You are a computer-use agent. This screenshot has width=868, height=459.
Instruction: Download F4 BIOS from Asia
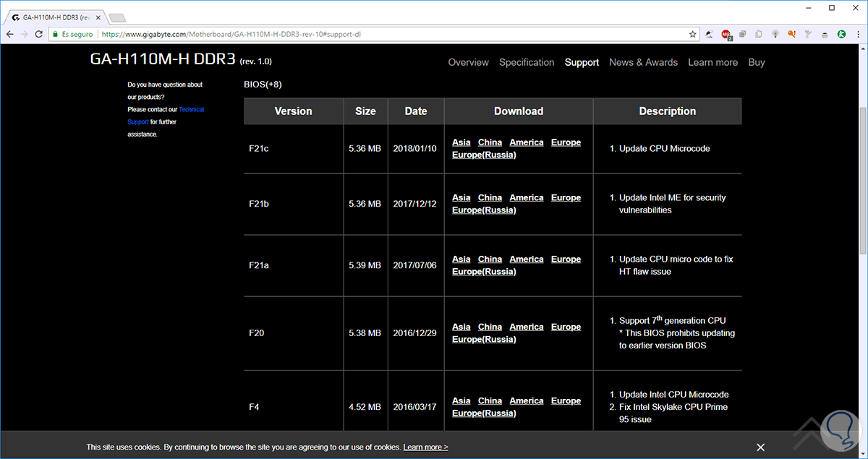[x=461, y=400]
